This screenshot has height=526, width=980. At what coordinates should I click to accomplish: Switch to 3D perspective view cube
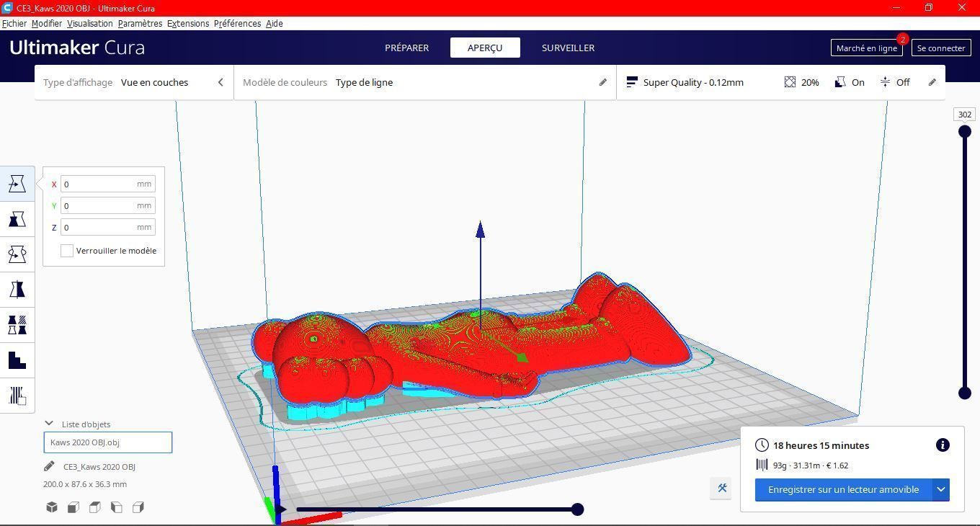pyautogui.click(x=52, y=507)
